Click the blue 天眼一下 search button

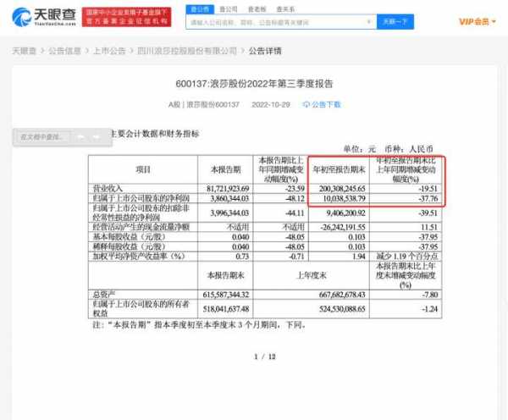pyautogui.click(x=395, y=22)
